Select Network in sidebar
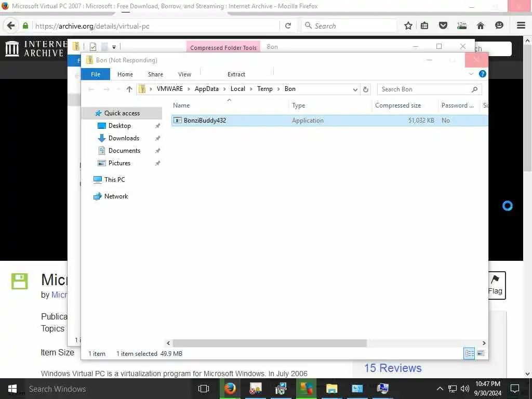This screenshot has width=532, height=399. coord(116,196)
